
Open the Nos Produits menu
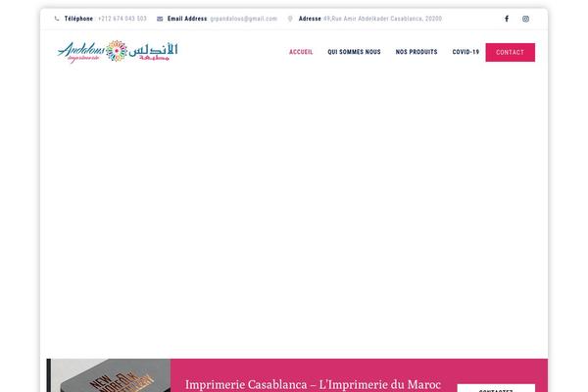(416, 52)
